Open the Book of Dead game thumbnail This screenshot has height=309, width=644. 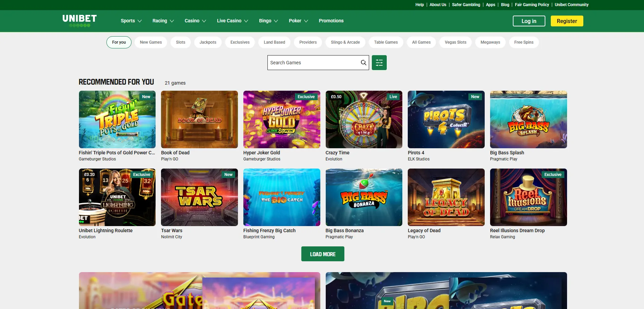199,119
